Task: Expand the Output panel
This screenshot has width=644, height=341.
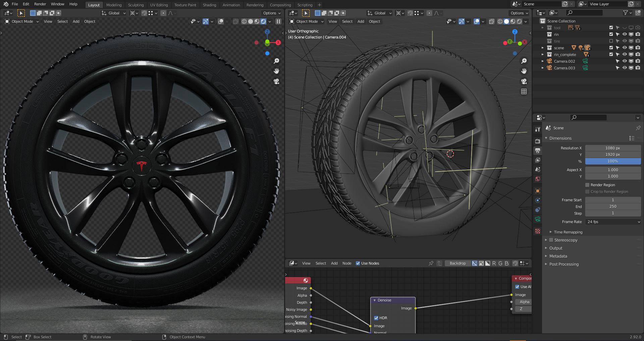Action: coord(556,248)
